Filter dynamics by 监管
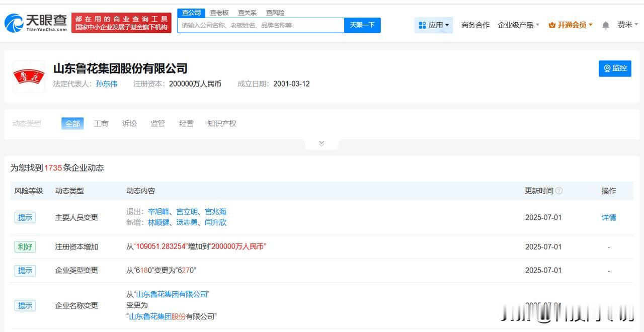 [158, 123]
